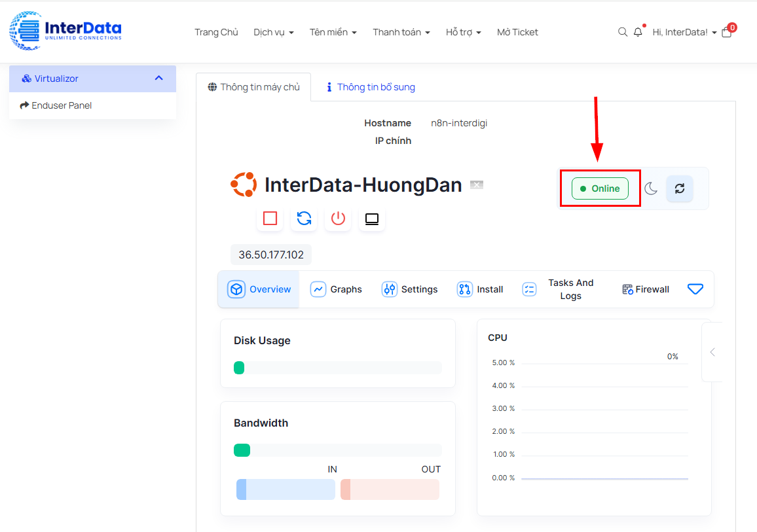Expand the right side panel arrow
757x532 pixels.
pyautogui.click(x=712, y=352)
